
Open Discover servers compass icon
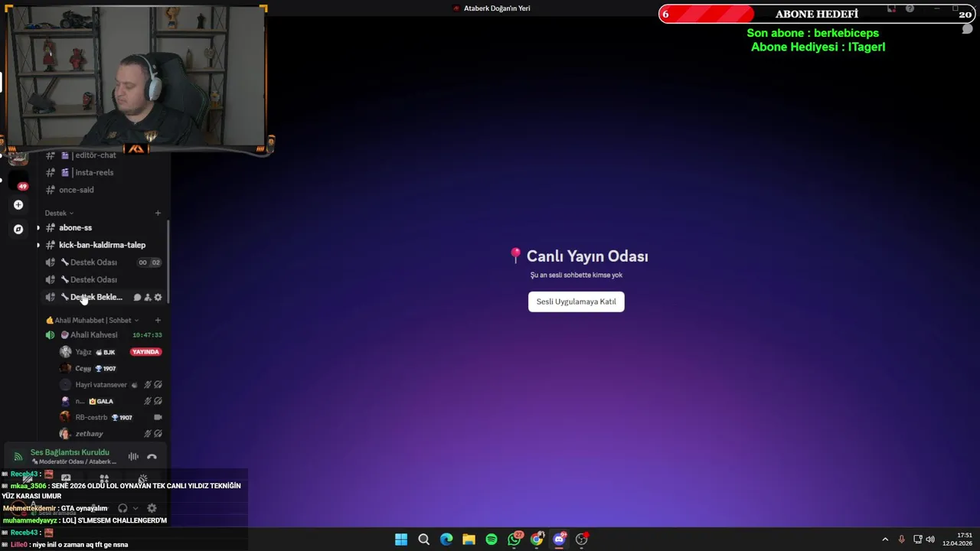click(18, 229)
